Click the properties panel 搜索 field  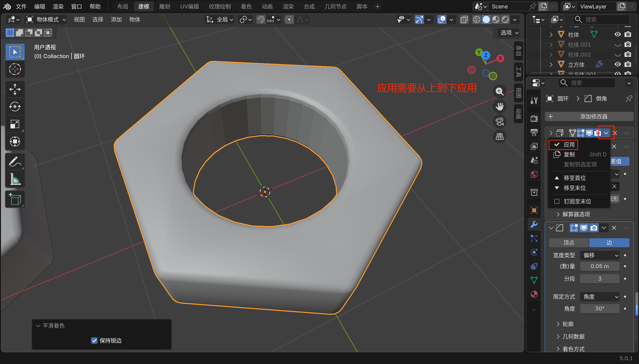point(587,83)
